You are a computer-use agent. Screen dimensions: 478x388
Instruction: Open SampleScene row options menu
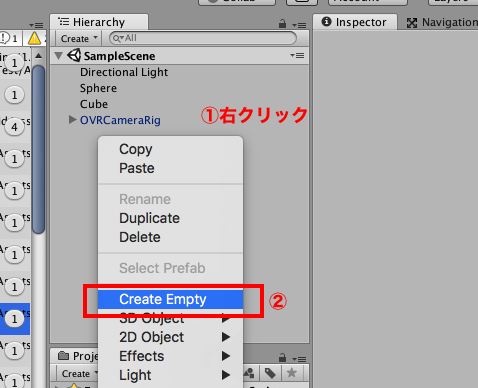pos(297,55)
